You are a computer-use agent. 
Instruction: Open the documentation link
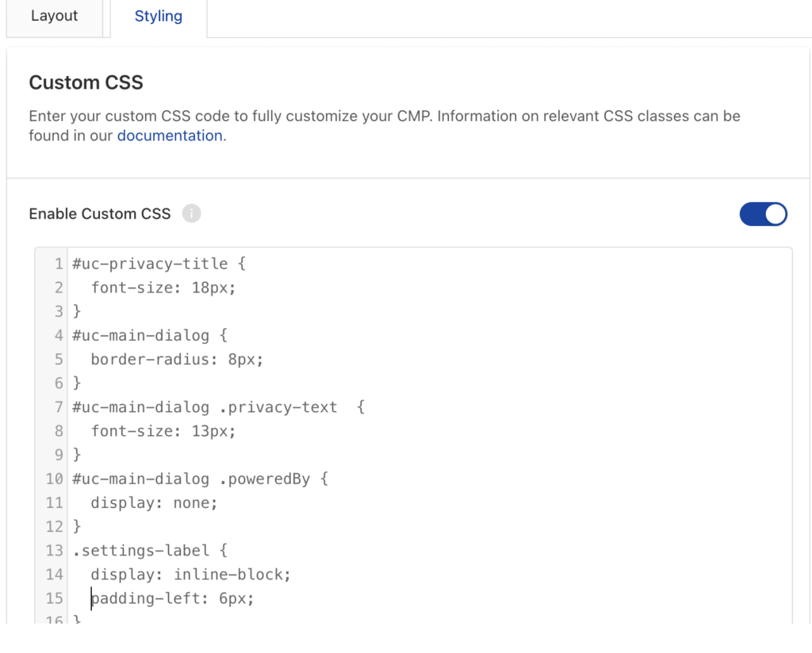pos(170,136)
